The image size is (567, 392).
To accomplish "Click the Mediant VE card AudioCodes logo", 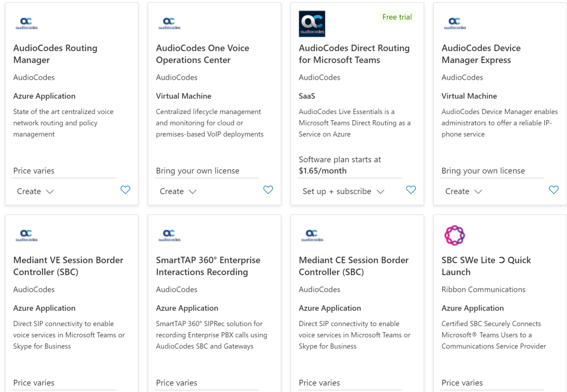I will (27, 235).
